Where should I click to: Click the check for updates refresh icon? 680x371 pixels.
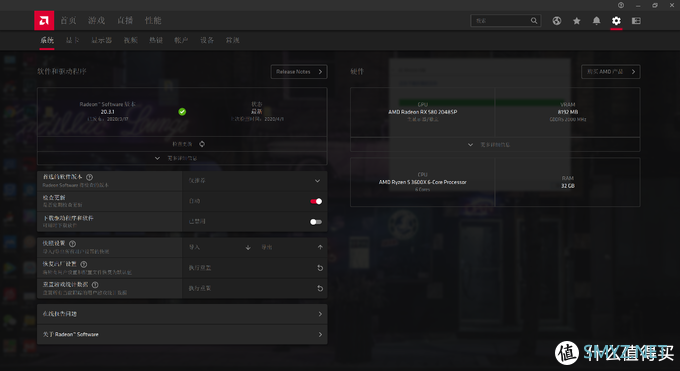point(202,144)
